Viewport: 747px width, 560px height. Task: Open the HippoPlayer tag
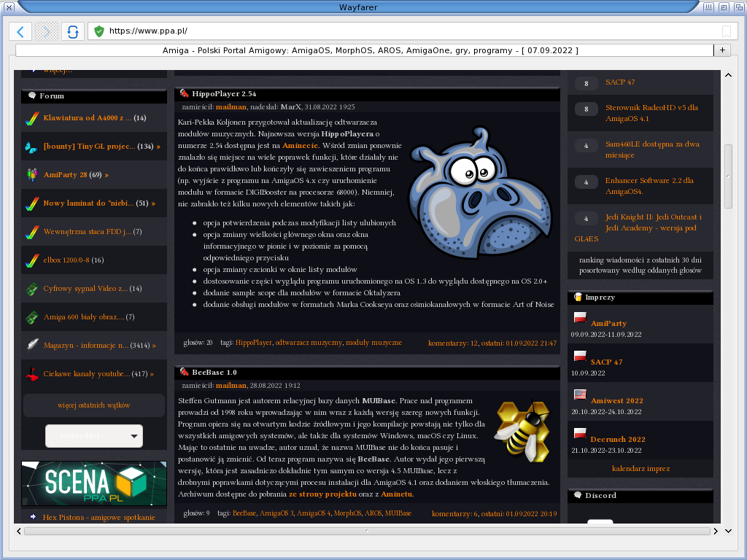[x=253, y=343]
